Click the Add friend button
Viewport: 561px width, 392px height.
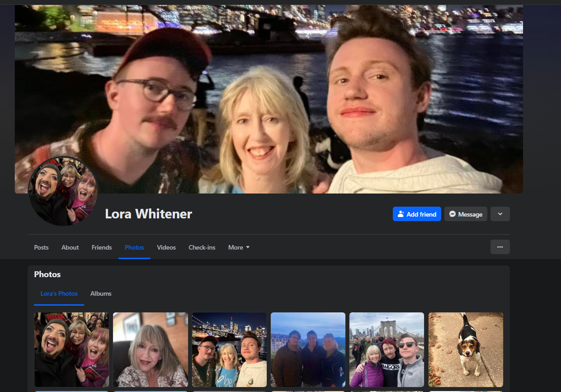(x=417, y=214)
